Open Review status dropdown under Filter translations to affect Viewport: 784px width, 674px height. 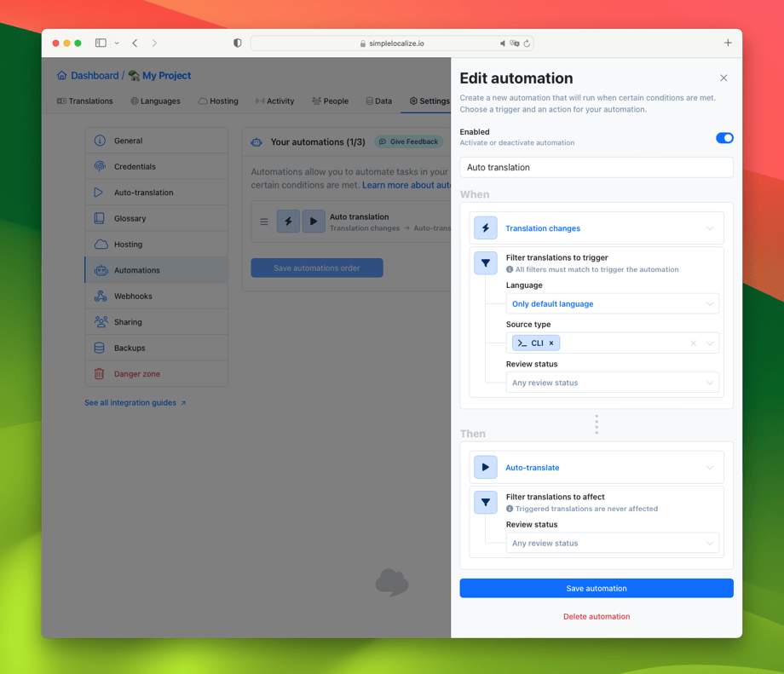tap(612, 543)
